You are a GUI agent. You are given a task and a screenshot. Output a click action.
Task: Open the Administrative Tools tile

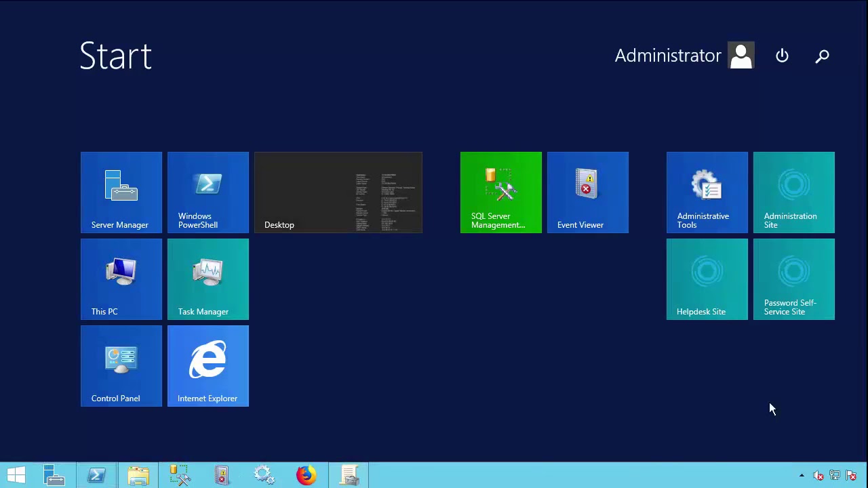[707, 192]
